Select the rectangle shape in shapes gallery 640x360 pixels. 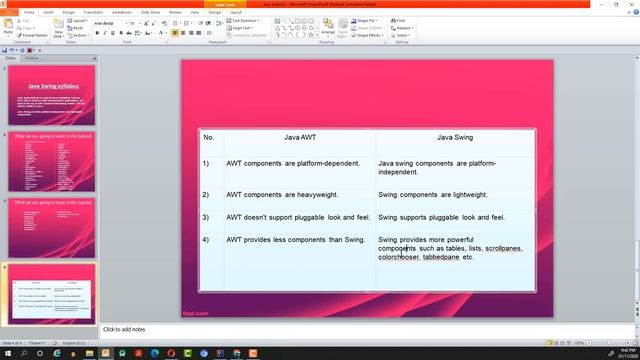click(298, 21)
